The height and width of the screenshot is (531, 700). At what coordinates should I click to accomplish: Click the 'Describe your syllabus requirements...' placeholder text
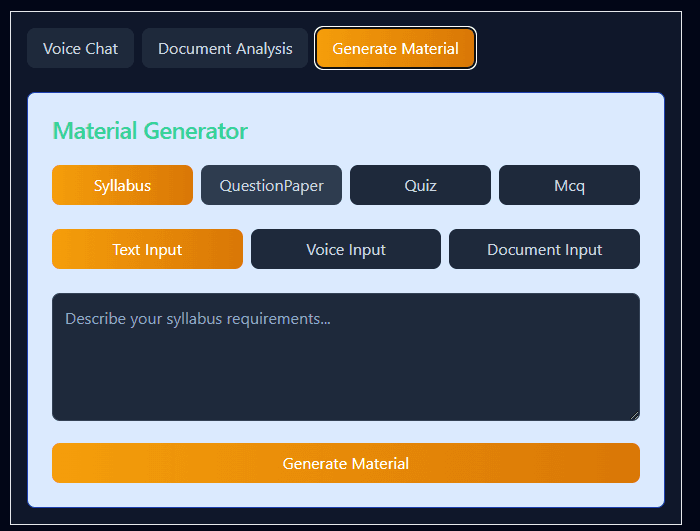[x=197, y=319]
